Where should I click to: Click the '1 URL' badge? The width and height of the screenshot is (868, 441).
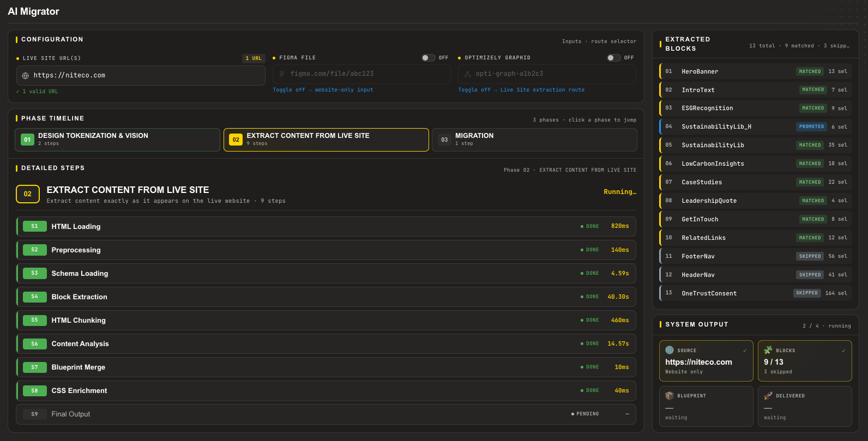click(254, 58)
